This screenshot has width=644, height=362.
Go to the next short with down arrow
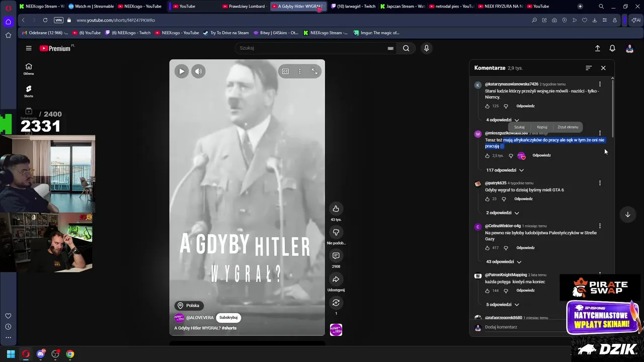627,215
